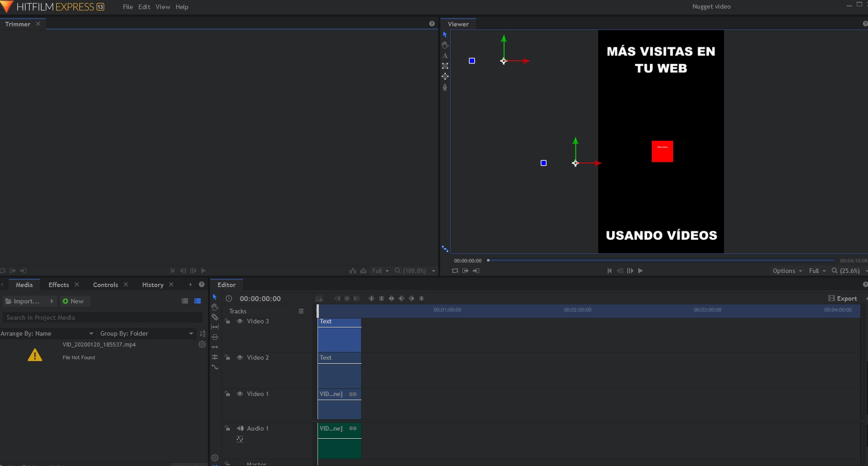This screenshot has width=868, height=466.
Task: Pick the Selection tool in the Editor
Action: pos(215,297)
